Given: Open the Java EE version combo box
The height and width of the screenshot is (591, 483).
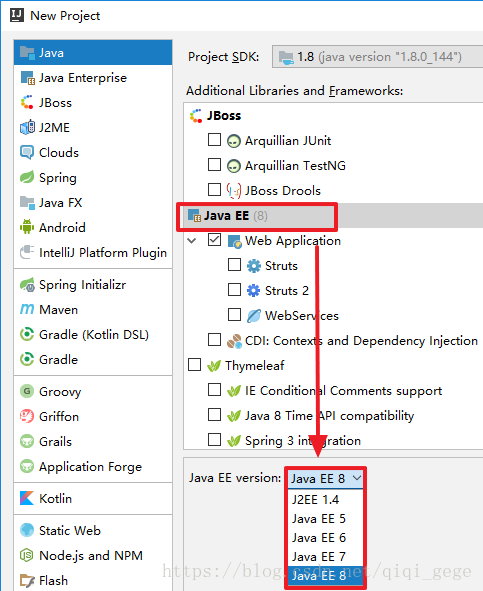Looking at the screenshot, I should click(325, 478).
